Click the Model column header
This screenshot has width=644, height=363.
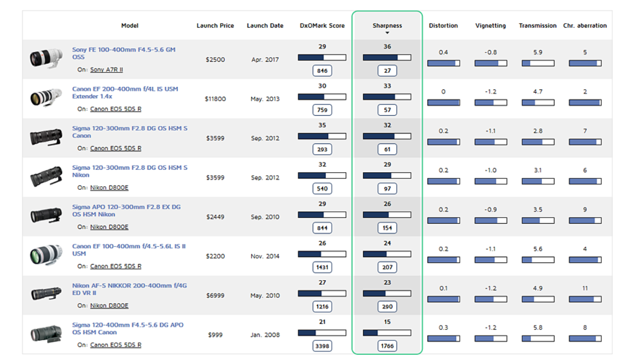click(x=130, y=26)
